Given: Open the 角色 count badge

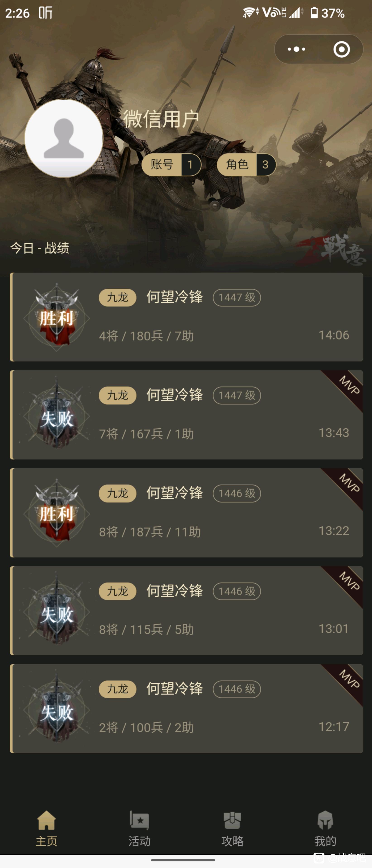Looking at the screenshot, I should coord(247,164).
